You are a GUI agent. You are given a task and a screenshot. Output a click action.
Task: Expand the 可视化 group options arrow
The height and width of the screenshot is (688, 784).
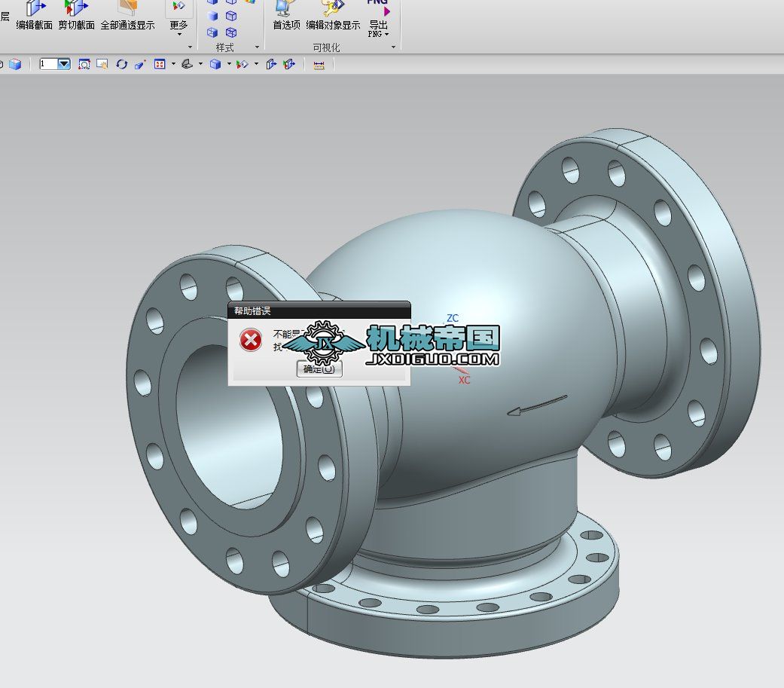coord(393,47)
